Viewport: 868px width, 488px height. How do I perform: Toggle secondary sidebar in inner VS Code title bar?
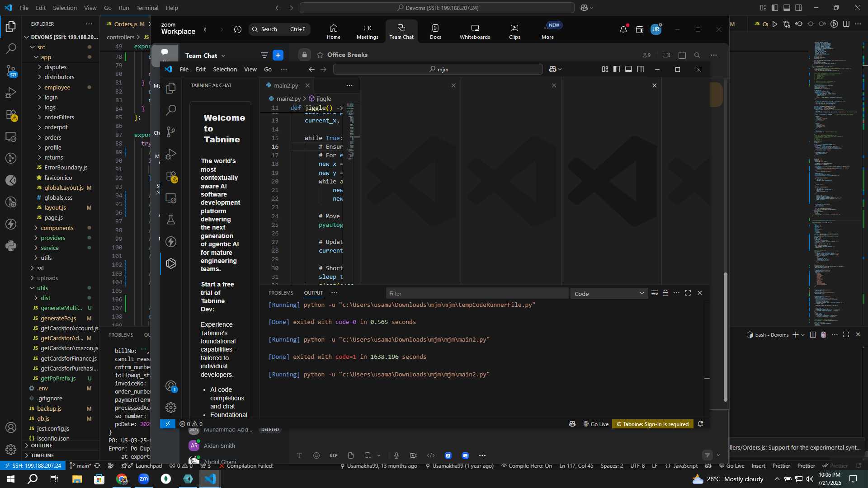[640, 69]
